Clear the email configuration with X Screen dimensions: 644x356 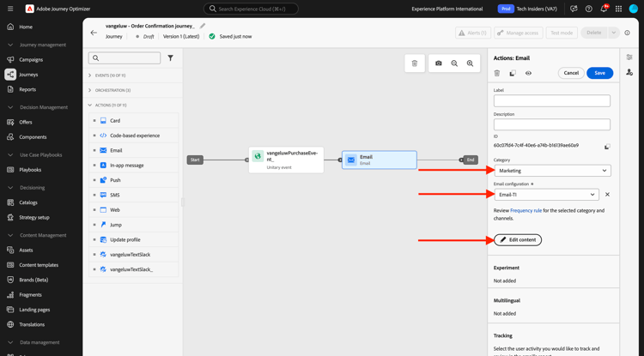tap(607, 195)
